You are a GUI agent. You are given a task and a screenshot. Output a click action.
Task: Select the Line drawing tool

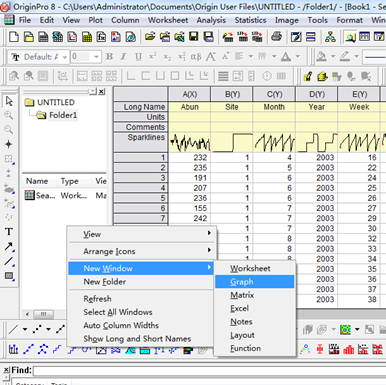click(x=9, y=261)
